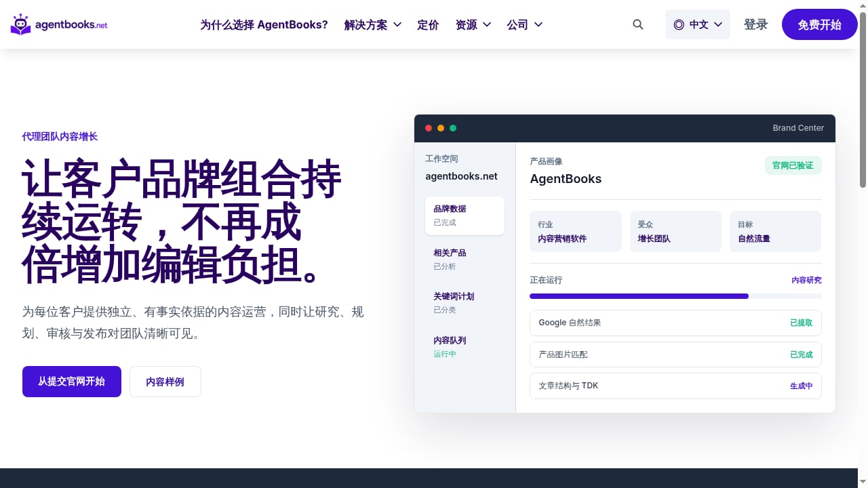Screen dimensions: 868x488
Task: Open the 中文 language dropdown
Action: pos(698,24)
